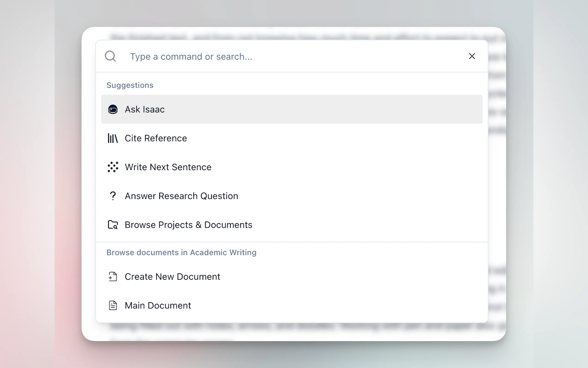Click the folder search icon
Screen dimensions: 588x368
113,225
